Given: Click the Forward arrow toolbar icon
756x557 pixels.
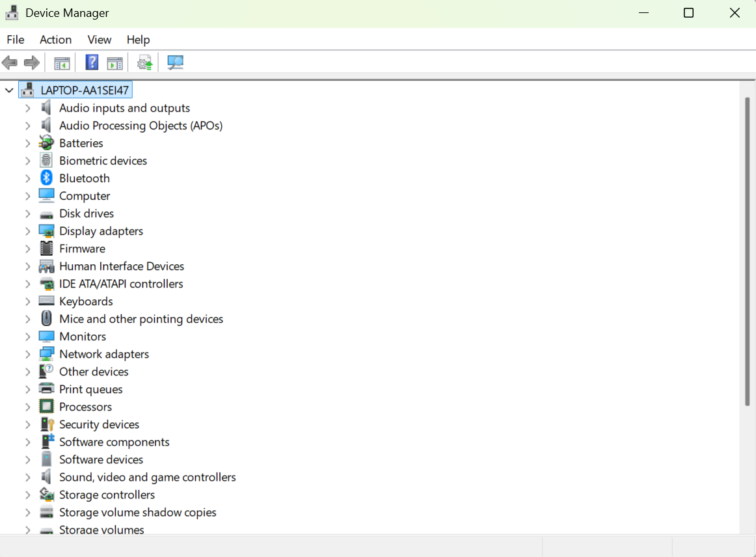Looking at the screenshot, I should [x=32, y=62].
